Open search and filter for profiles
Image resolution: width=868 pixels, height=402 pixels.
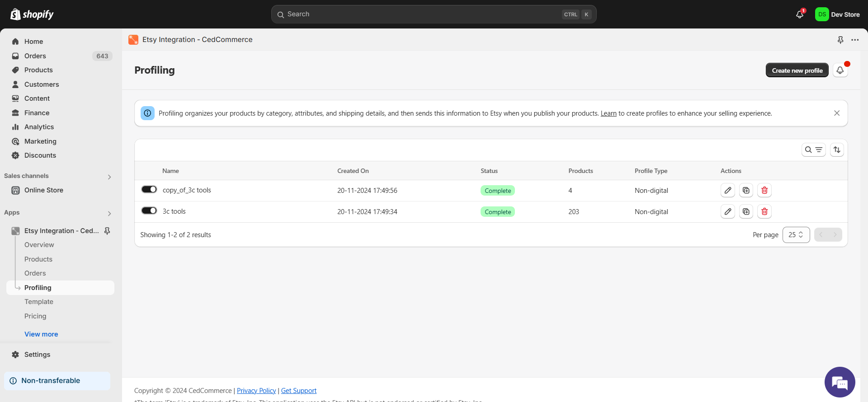point(813,150)
